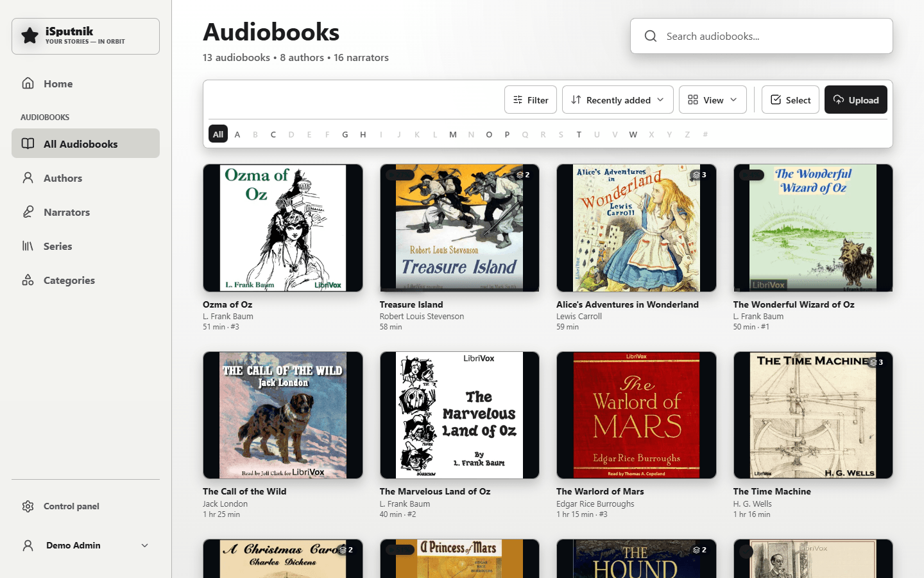Open All Audiobooks in sidebar
This screenshot has height=578, width=924.
pyautogui.click(x=85, y=143)
